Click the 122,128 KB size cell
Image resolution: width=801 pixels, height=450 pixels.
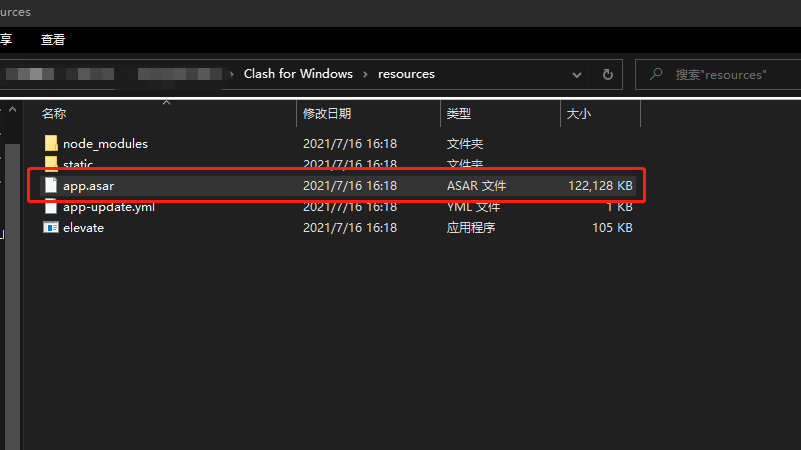pos(600,185)
